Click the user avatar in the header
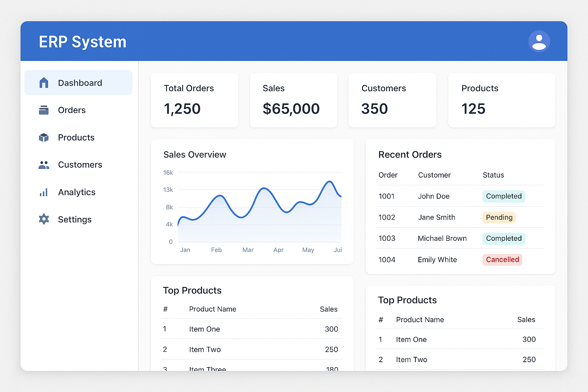The height and width of the screenshot is (392, 588). [x=539, y=41]
